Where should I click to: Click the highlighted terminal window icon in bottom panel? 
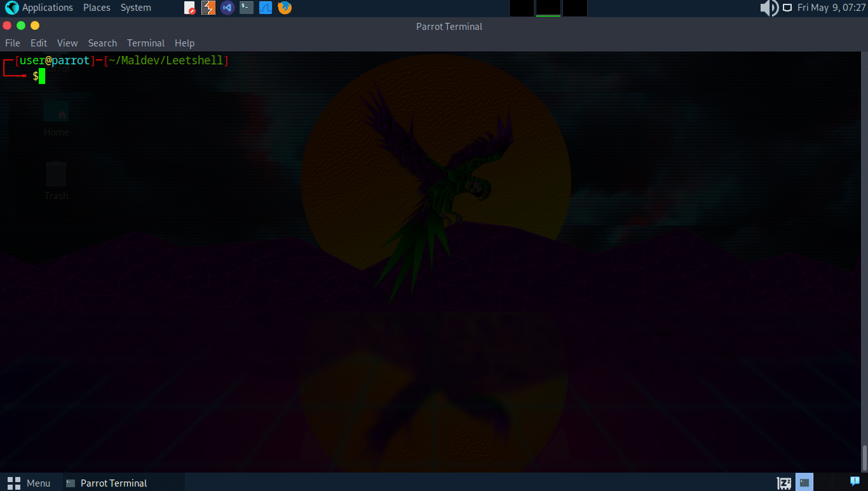[804, 482]
